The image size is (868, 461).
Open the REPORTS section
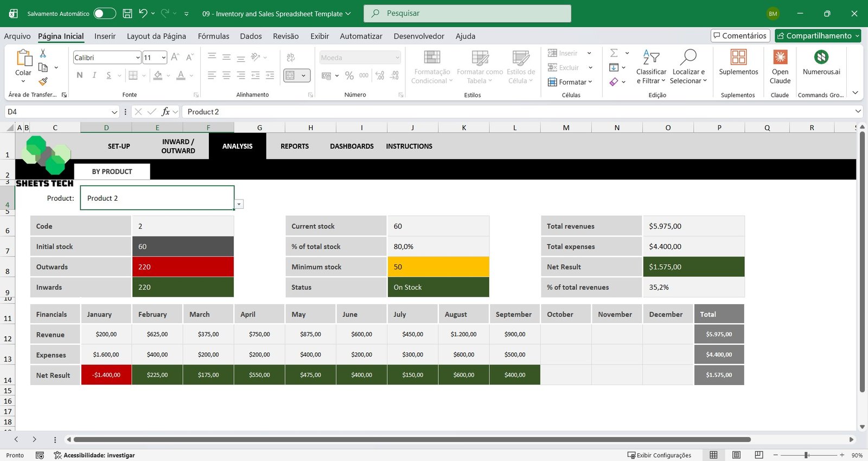[x=295, y=146]
